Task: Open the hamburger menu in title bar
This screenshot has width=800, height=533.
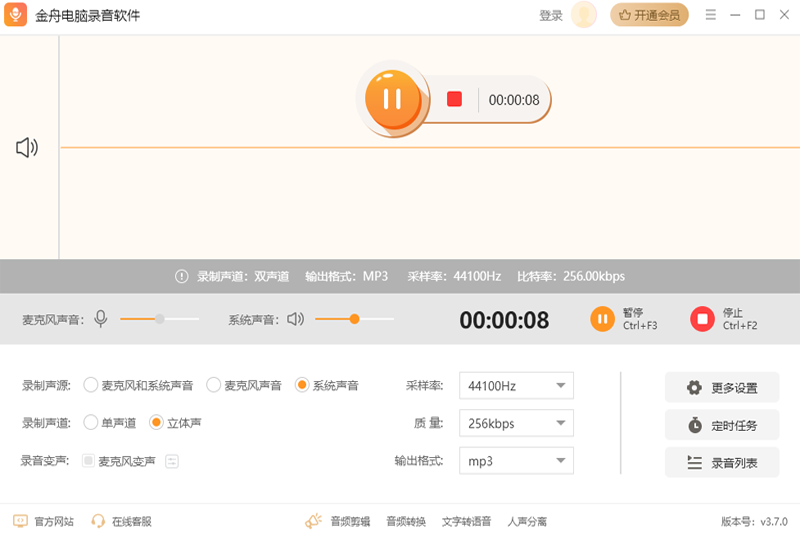Action: [x=711, y=15]
